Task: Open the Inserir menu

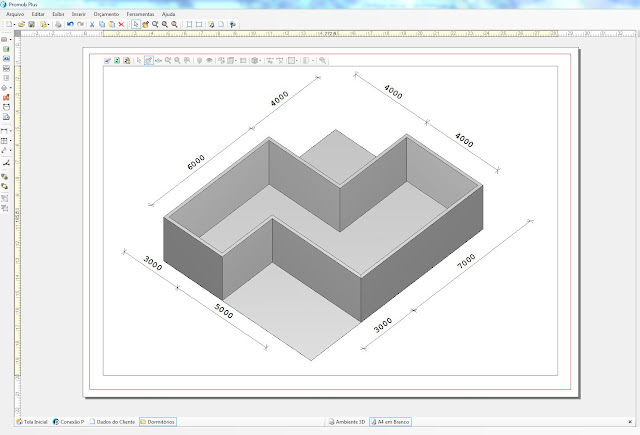Action: 78,14
